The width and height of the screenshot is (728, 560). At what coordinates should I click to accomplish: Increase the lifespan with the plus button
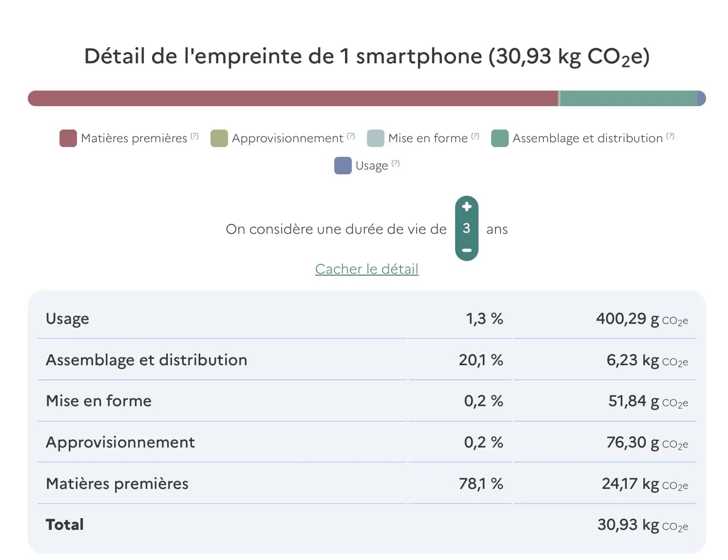pos(466,206)
